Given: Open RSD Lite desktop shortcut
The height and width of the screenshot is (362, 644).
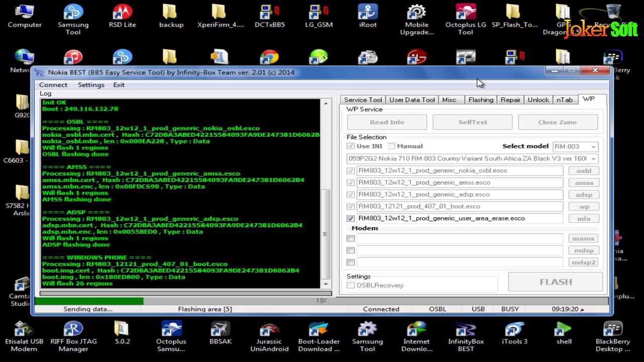Looking at the screenshot, I should (122, 17).
